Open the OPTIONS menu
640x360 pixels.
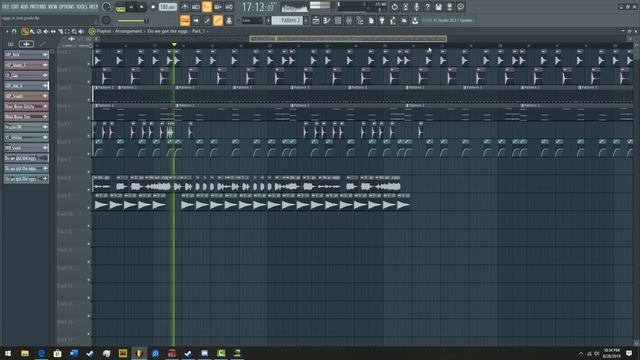click(x=67, y=7)
